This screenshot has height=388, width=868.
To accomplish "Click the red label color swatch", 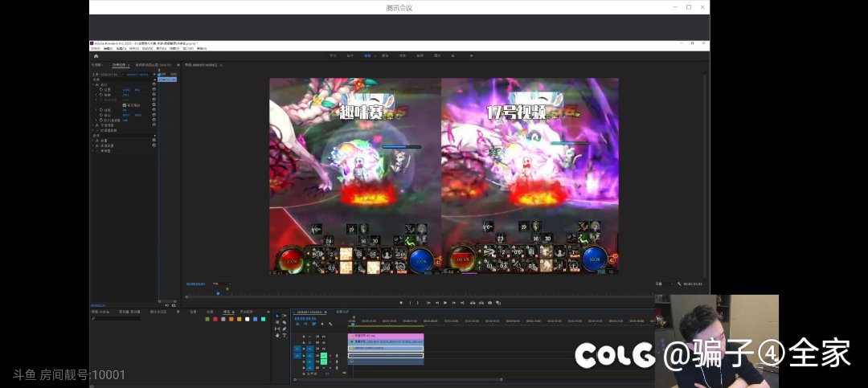I will tap(215, 319).
